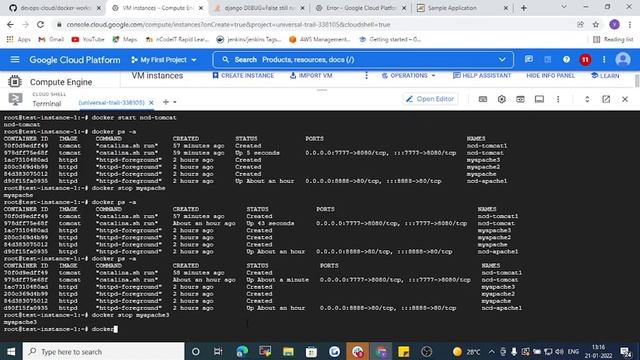This screenshot has width=640, height=360.
Task: Reload the current page
Action: [40, 24]
